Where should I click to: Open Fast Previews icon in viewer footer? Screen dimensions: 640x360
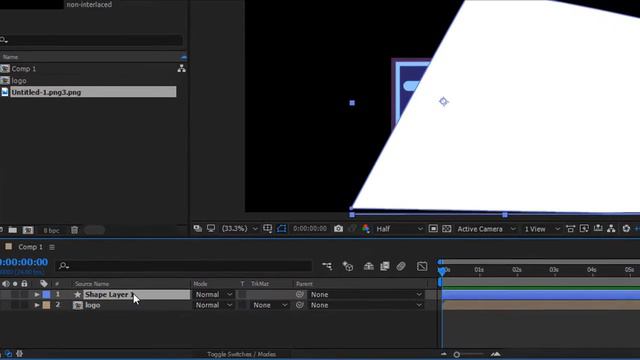pyautogui.click(x=584, y=229)
